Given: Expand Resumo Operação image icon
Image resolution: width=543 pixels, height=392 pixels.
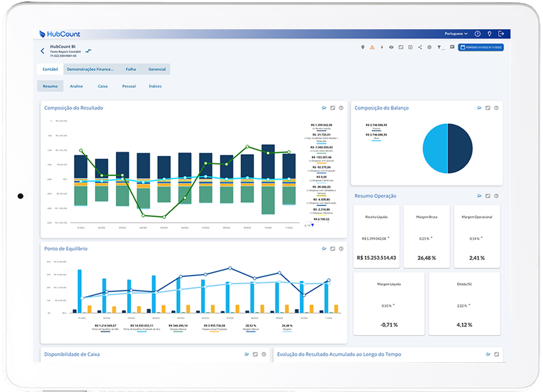Looking at the screenshot, I should 488,196.
